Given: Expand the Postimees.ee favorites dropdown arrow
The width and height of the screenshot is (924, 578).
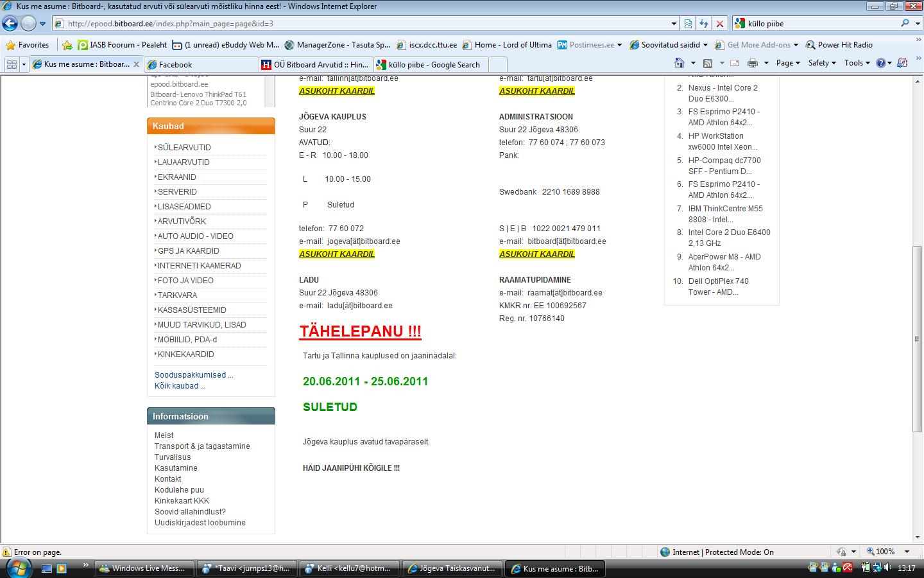Looking at the screenshot, I should click(x=619, y=45).
